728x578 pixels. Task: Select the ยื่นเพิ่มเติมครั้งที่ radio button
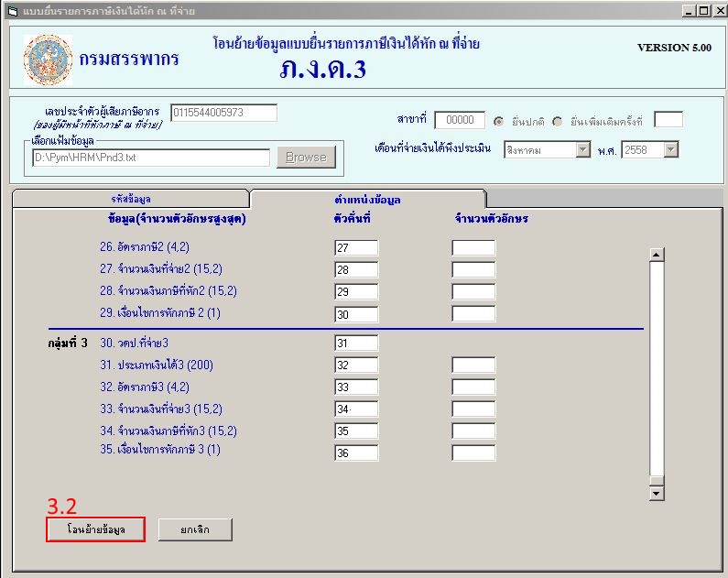point(558,121)
